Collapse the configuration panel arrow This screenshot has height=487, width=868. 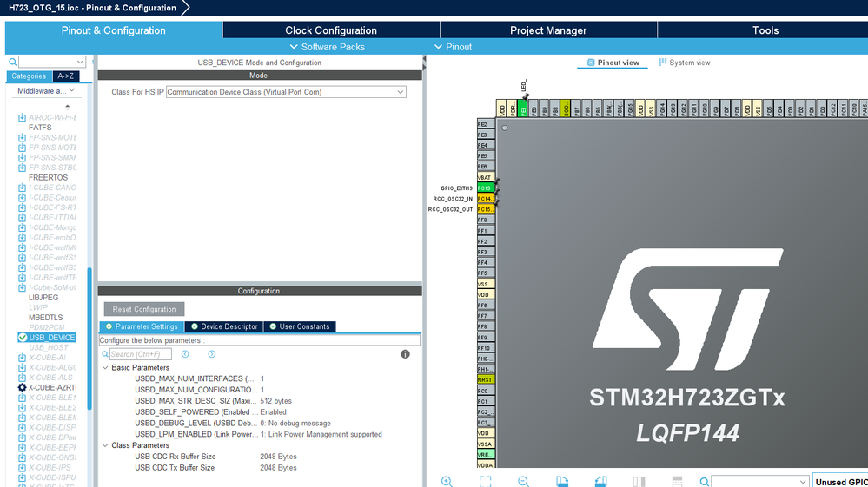pyautogui.click(x=424, y=58)
